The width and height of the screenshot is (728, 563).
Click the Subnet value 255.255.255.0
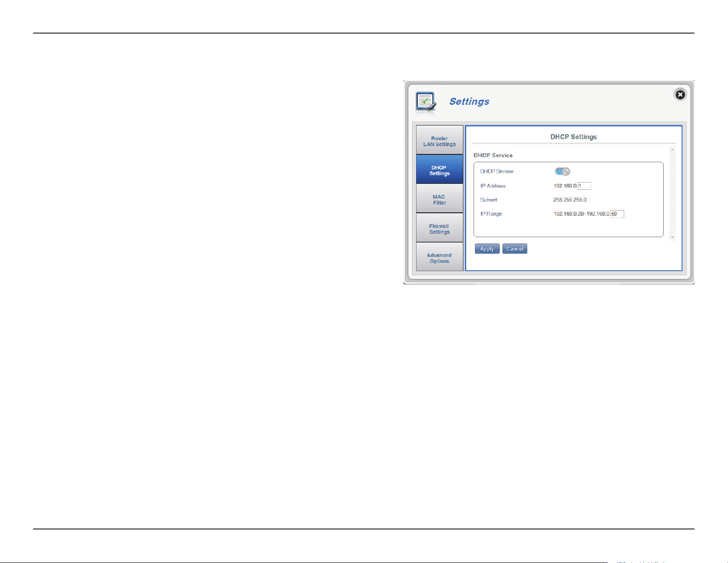570,200
